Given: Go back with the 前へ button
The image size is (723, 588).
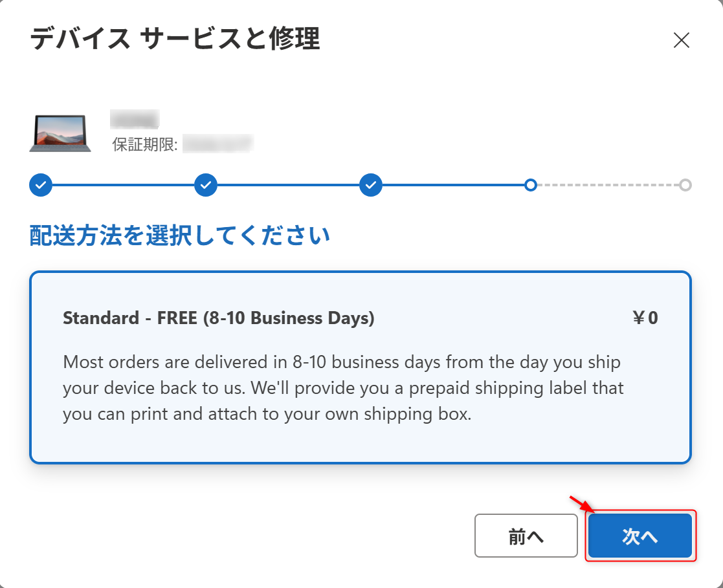Looking at the screenshot, I should (x=526, y=536).
